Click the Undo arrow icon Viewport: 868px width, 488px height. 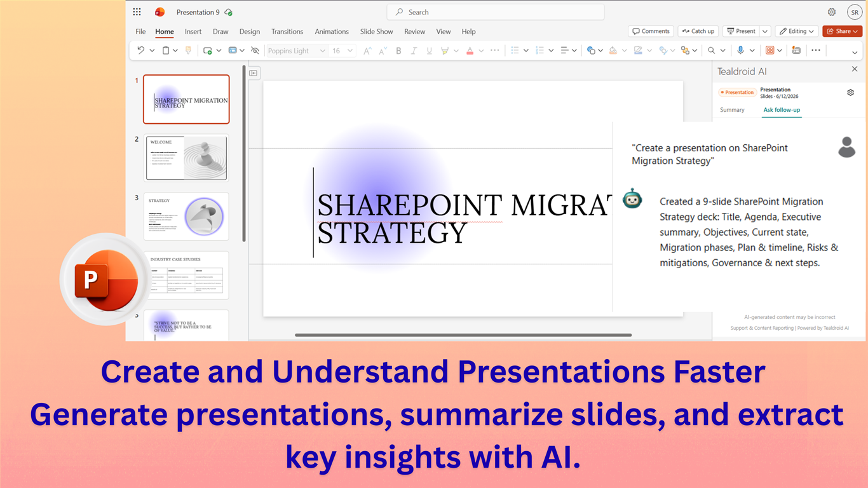coord(141,50)
